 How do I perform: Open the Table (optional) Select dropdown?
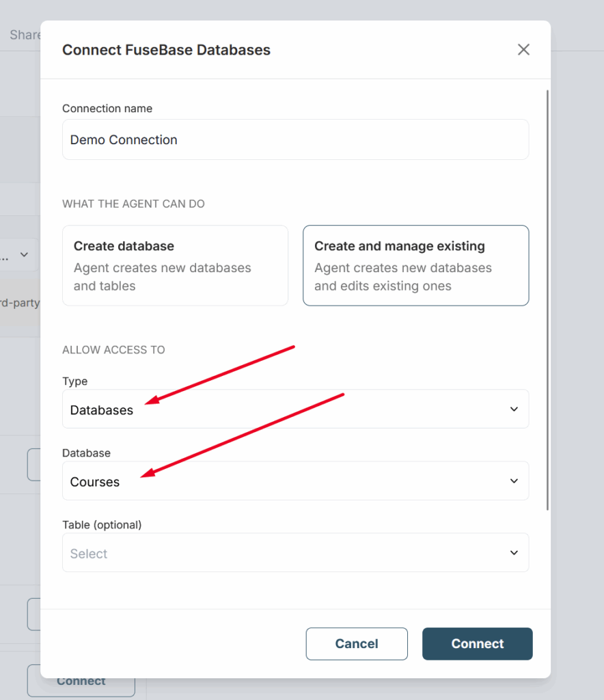pos(295,552)
